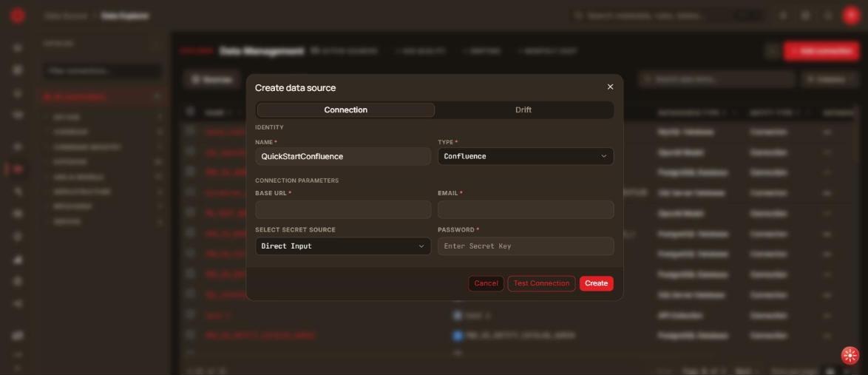Switch to the Drift tab
Viewport: 868px width, 375px height.
523,109
